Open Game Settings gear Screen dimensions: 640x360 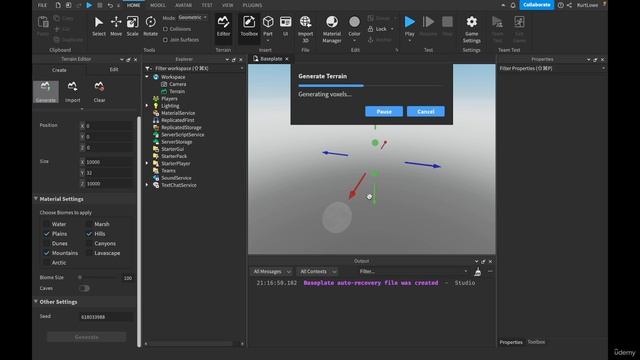tap(471, 29)
